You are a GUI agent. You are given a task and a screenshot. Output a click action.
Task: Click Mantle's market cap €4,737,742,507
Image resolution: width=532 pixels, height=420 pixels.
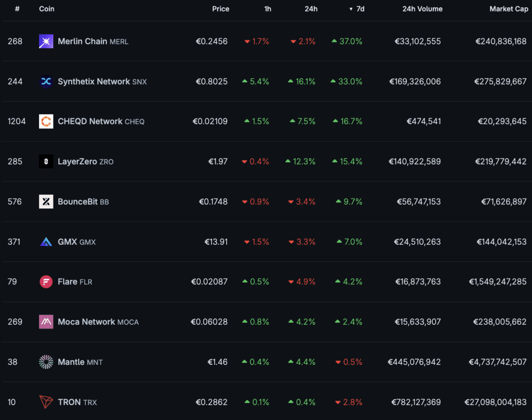[x=498, y=362]
